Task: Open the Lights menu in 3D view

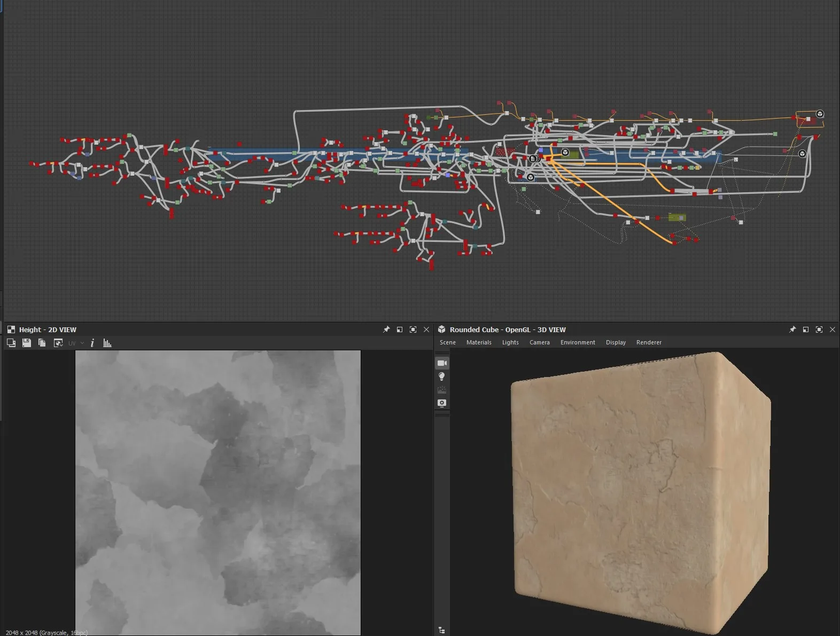Action: (x=510, y=342)
